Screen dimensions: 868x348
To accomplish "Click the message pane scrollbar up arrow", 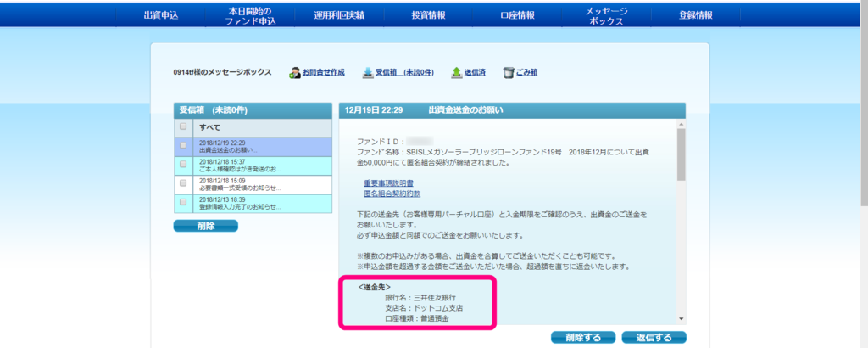I will [x=681, y=124].
